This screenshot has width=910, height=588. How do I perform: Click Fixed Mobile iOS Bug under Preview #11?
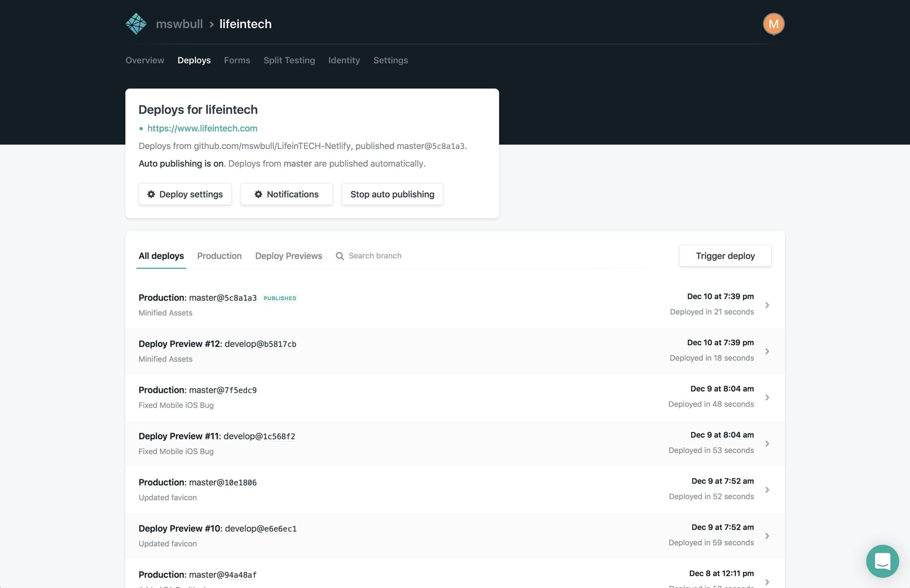click(x=176, y=451)
